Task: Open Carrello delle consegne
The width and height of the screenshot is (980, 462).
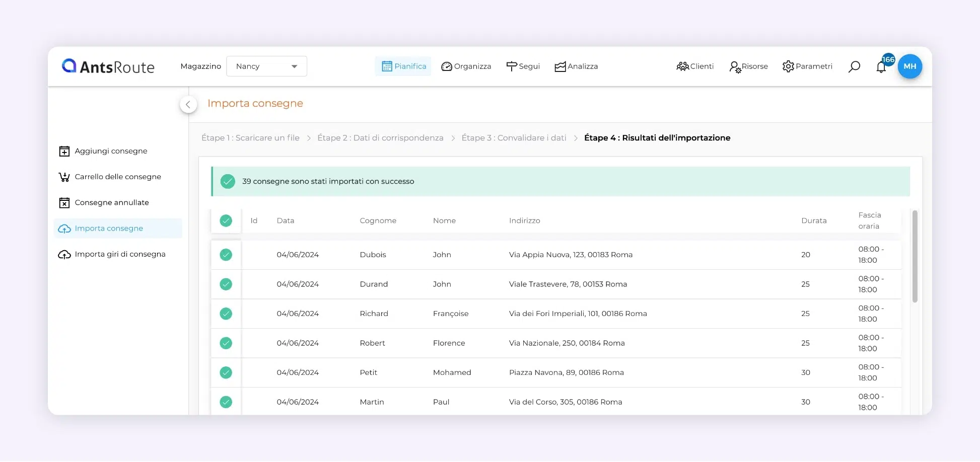Action: point(118,177)
